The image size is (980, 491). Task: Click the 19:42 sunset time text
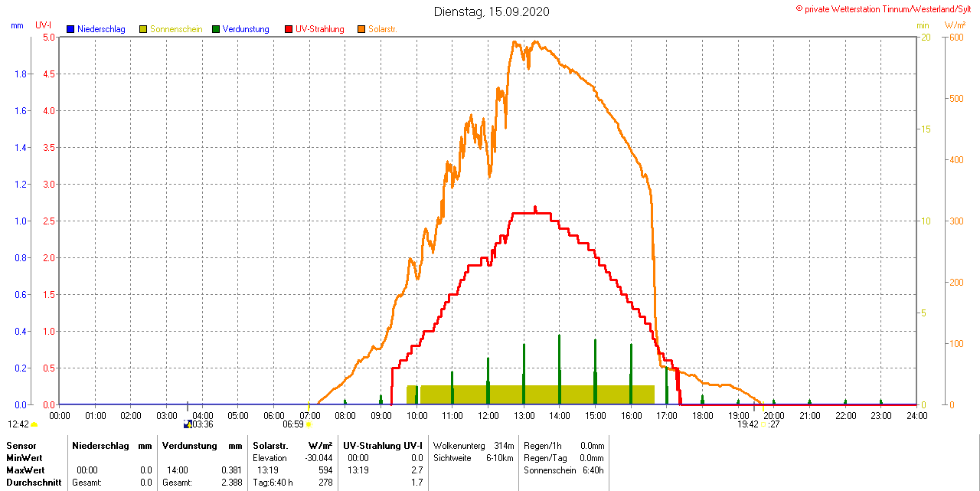tap(747, 424)
